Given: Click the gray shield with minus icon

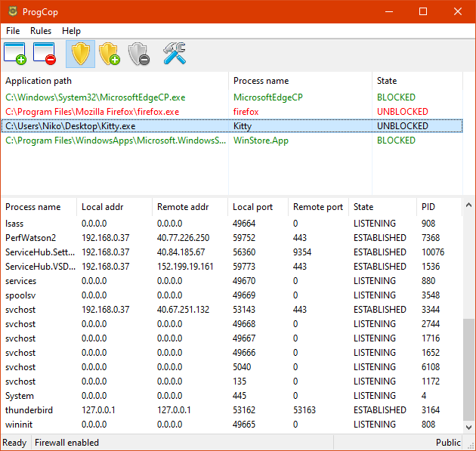Looking at the screenshot, I should coord(138,54).
